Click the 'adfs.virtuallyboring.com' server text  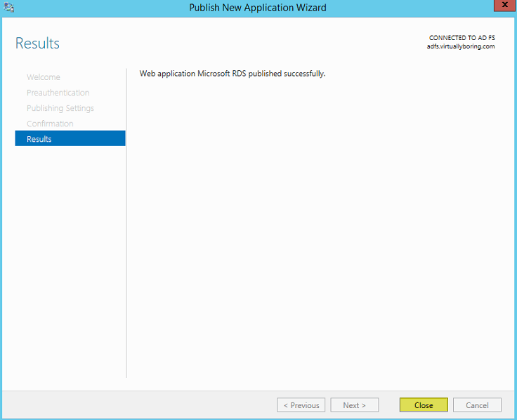[461, 46]
